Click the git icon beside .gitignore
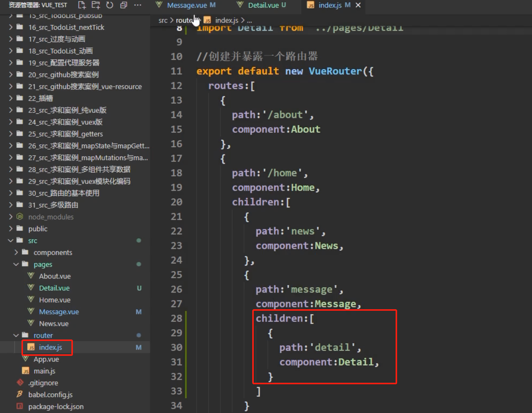532x413 pixels. [x=20, y=382]
